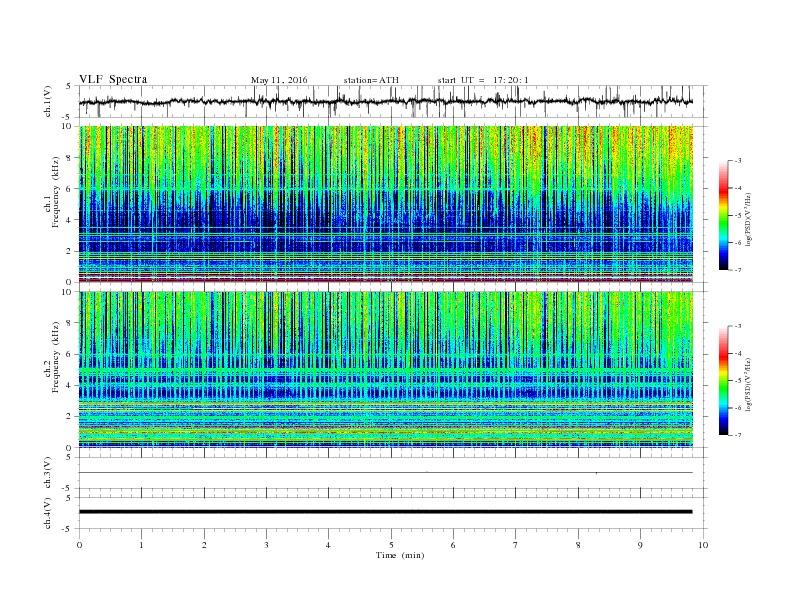
Task: Click the "7" minute tick label
Action: click(x=515, y=545)
